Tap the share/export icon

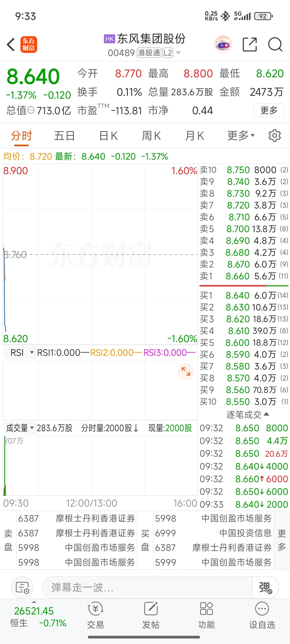[x=250, y=45]
